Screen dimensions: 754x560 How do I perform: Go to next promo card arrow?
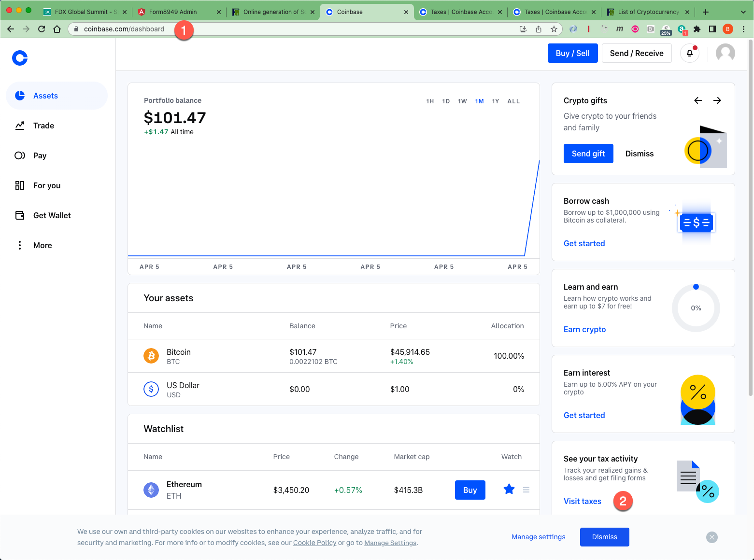click(x=717, y=100)
